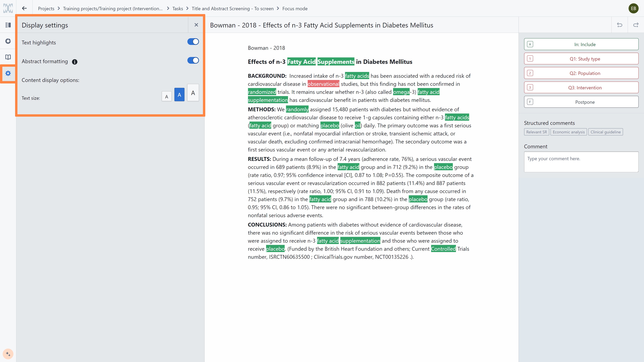Click the red highlighted word observational

pos(323,84)
